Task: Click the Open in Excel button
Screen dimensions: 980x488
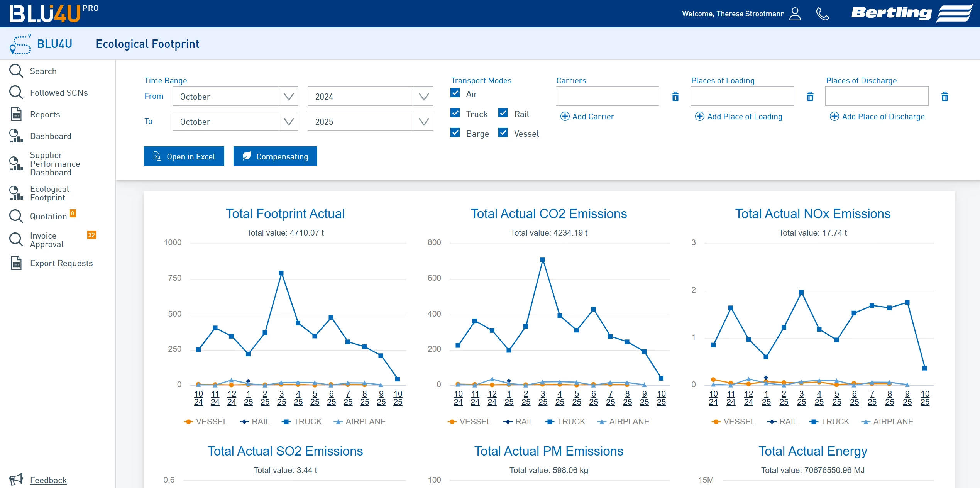Action: (x=184, y=156)
